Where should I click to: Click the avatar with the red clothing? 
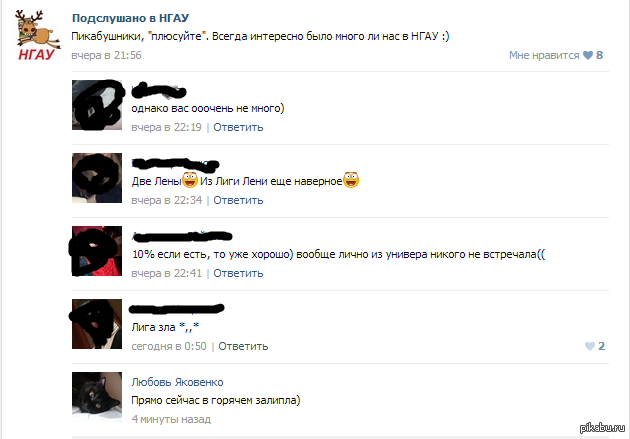[x=97, y=251]
